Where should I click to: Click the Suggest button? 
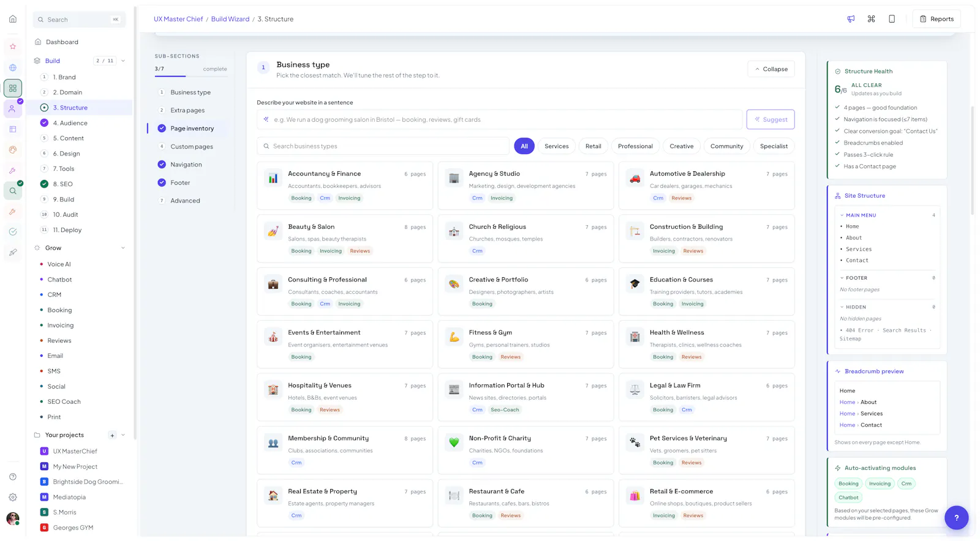[x=771, y=119]
